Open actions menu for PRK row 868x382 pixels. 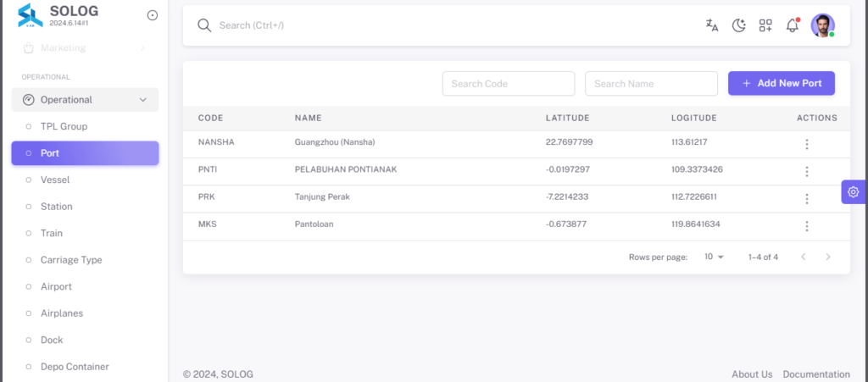pos(807,198)
